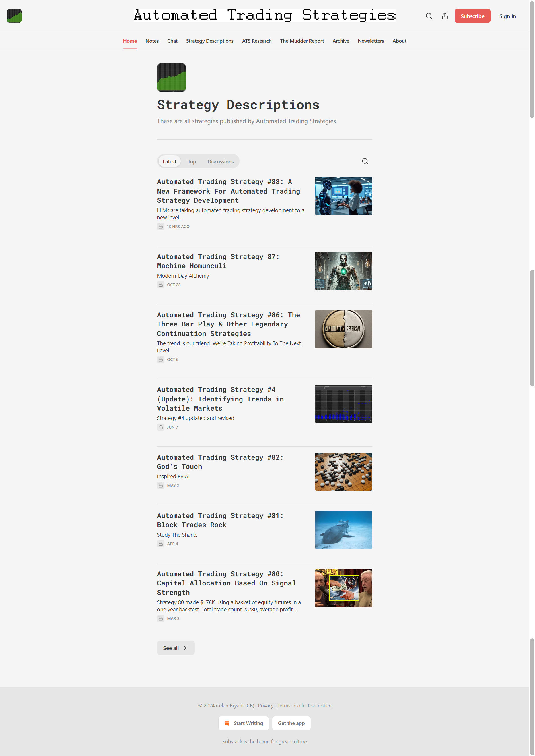This screenshot has height=756, width=535.
Task: Open Strategy #86 Three Bar Play article
Action: [229, 324]
